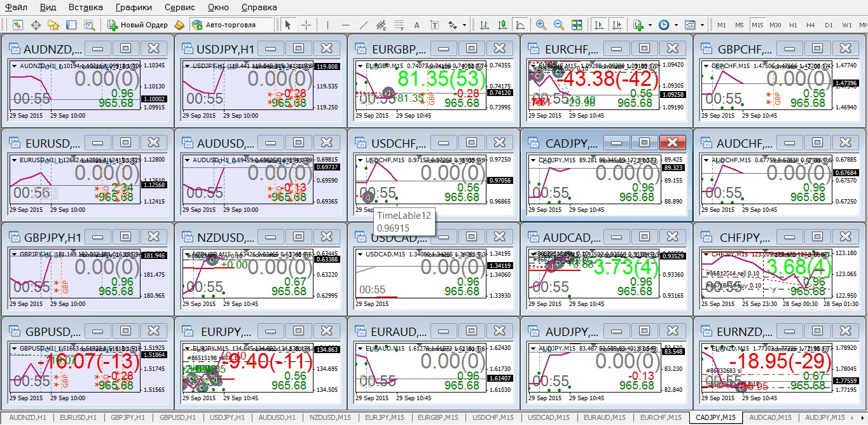Open the Indicators list icon
This screenshot has height=425, width=868.
click(639, 25)
